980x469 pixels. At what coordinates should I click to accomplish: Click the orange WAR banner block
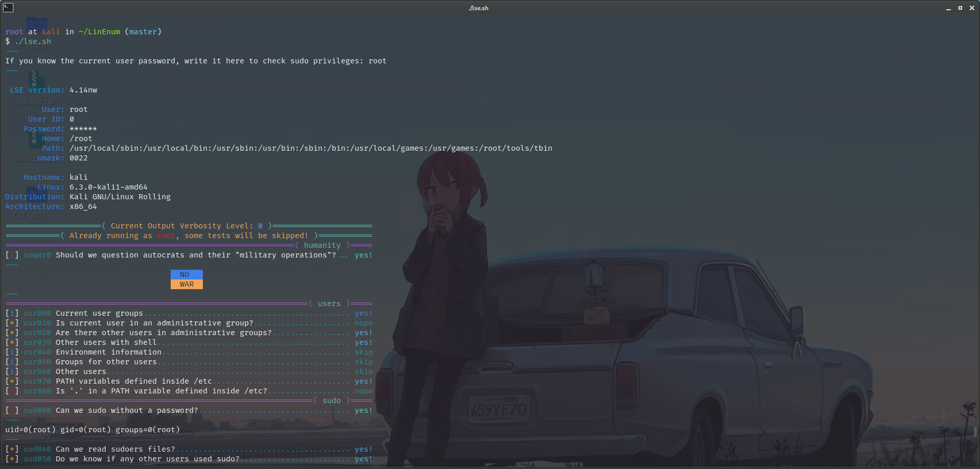tap(186, 284)
